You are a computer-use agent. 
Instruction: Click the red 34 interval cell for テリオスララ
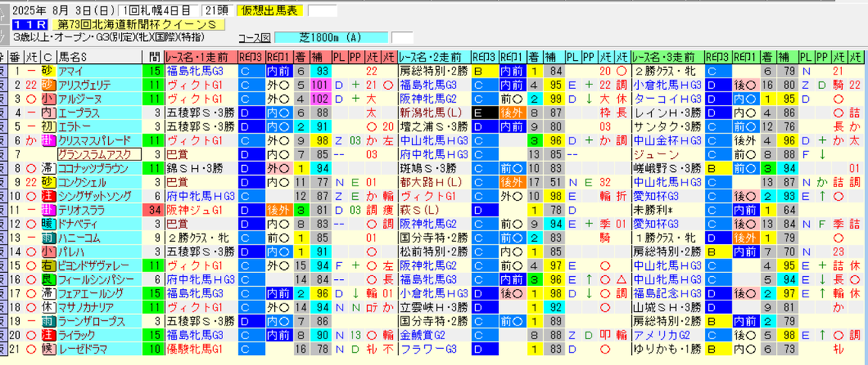[x=152, y=210]
